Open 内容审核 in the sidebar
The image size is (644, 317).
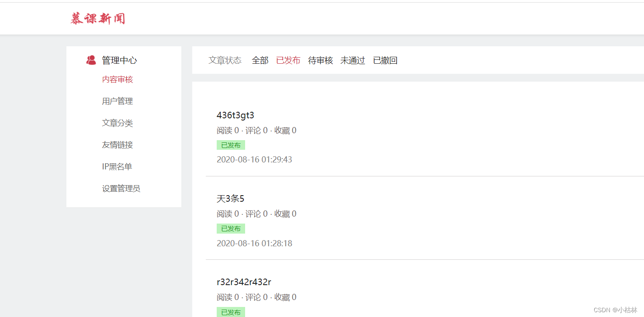(x=117, y=79)
